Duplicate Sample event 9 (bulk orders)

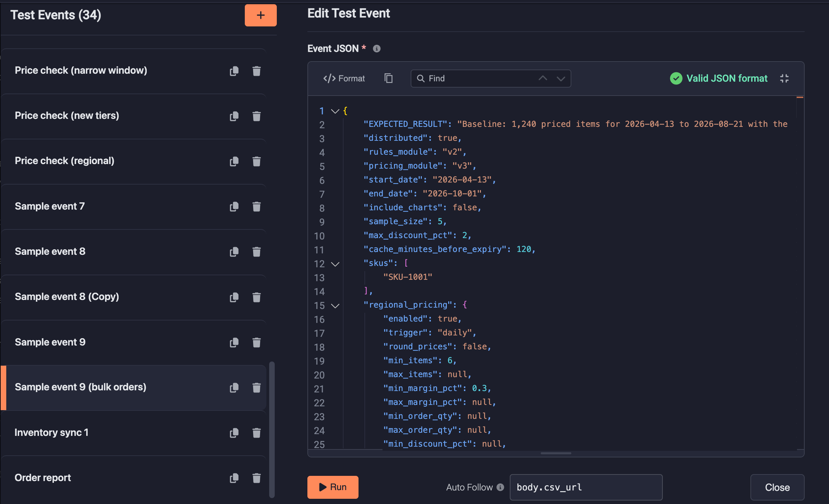(234, 388)
